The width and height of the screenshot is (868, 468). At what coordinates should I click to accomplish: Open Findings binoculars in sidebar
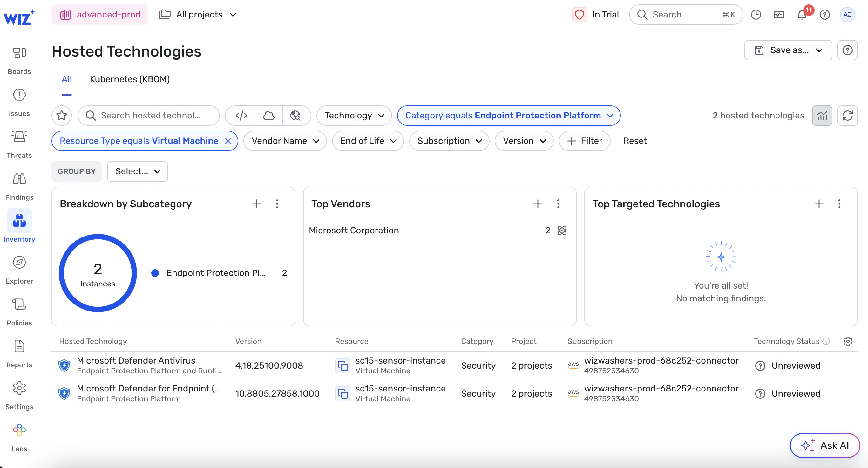click(x=19, y=186)
